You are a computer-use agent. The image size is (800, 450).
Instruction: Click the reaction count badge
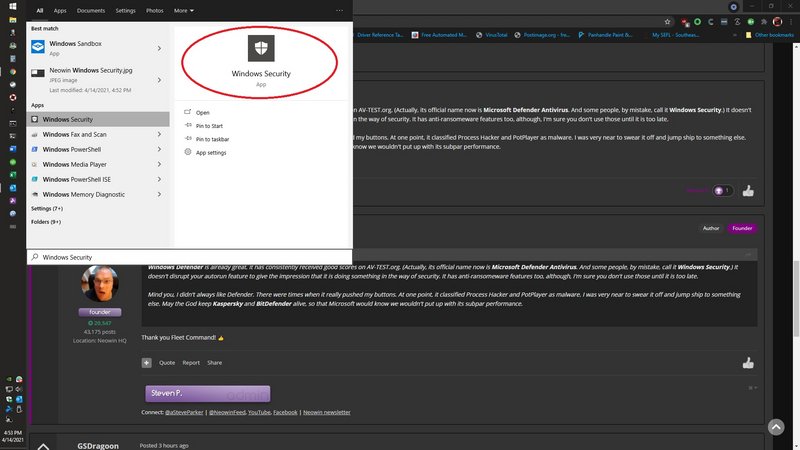click(722, 191)
